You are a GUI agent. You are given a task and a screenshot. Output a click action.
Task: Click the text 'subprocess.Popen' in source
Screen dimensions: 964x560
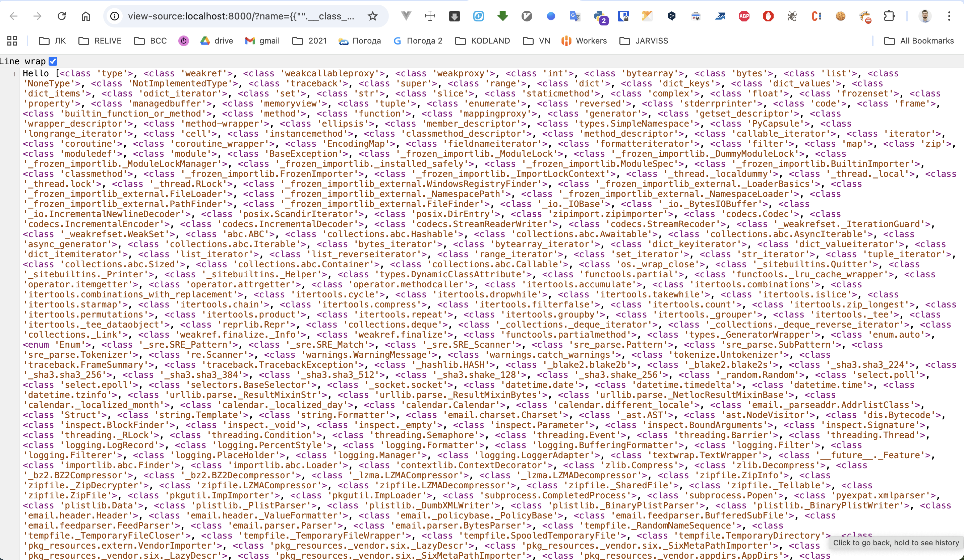(x=734, y=495)
